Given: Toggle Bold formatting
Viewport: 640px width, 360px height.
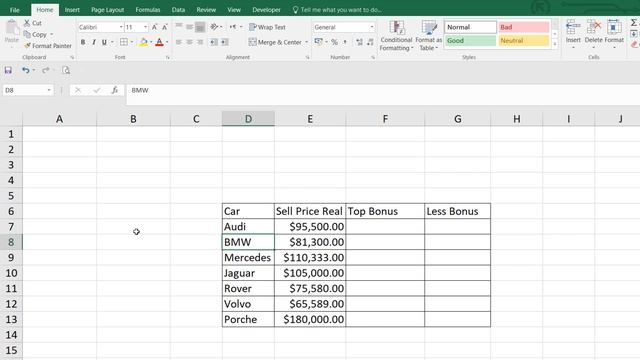Looking at the screenshot, I should 83,42.
